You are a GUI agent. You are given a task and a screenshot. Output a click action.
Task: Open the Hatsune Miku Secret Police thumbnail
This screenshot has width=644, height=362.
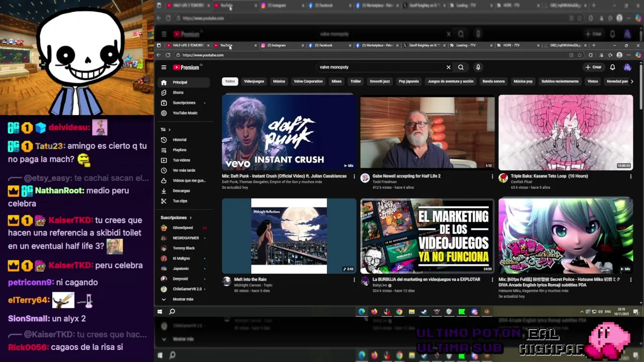tap(566, 236)
